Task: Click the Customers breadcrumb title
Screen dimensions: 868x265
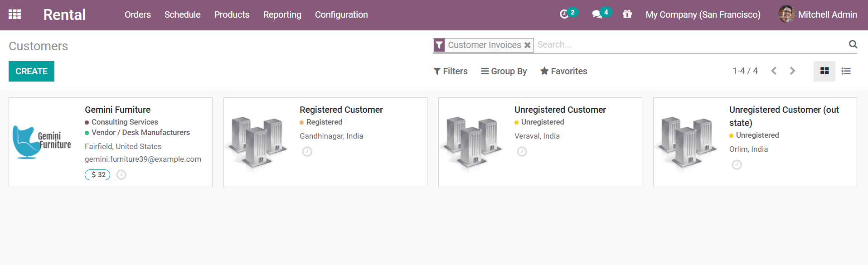Action: pyautogui.click(x=39, y=46)
